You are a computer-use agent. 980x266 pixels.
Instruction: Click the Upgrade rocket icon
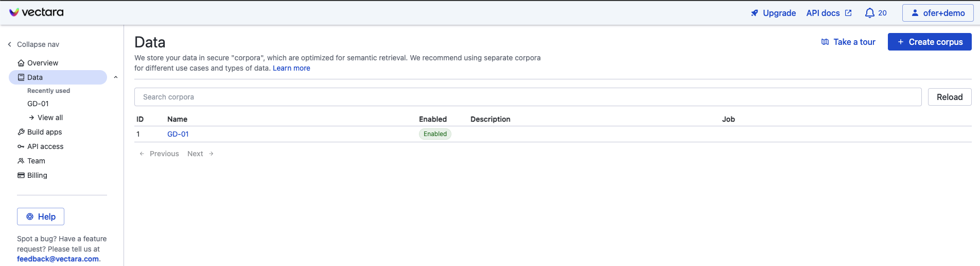coord(755,13)
